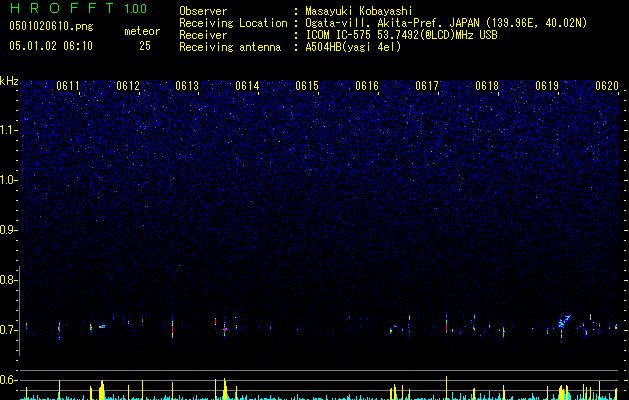Click the 0619 time marker
The height and width of the screenshot is (400, 629).
[547, 86]
